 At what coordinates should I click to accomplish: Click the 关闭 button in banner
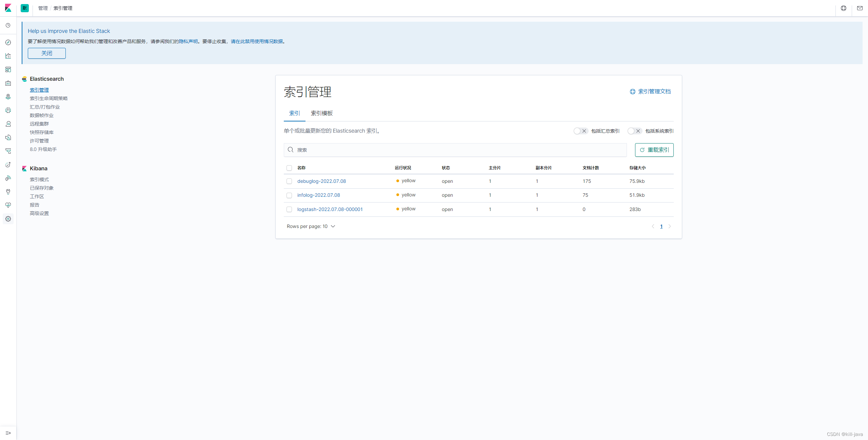point(47,53)
